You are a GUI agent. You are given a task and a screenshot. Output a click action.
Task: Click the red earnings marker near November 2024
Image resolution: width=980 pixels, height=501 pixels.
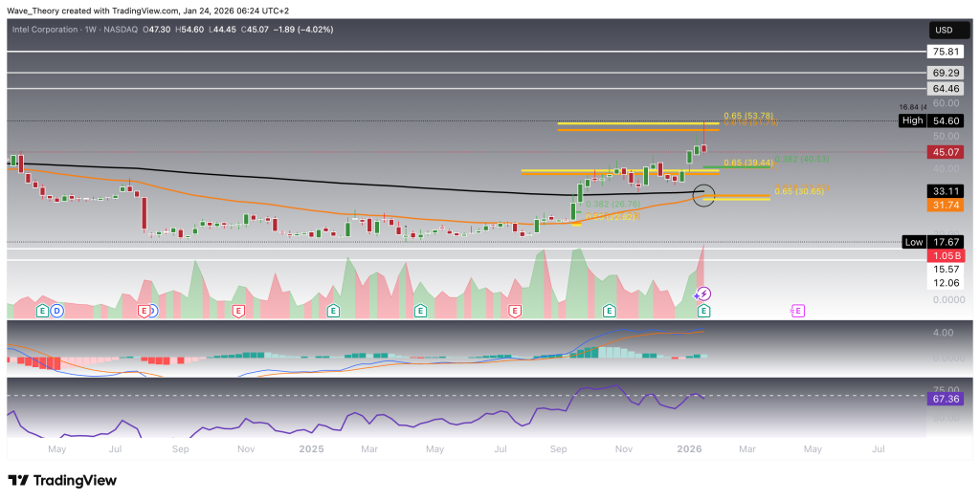239,311
